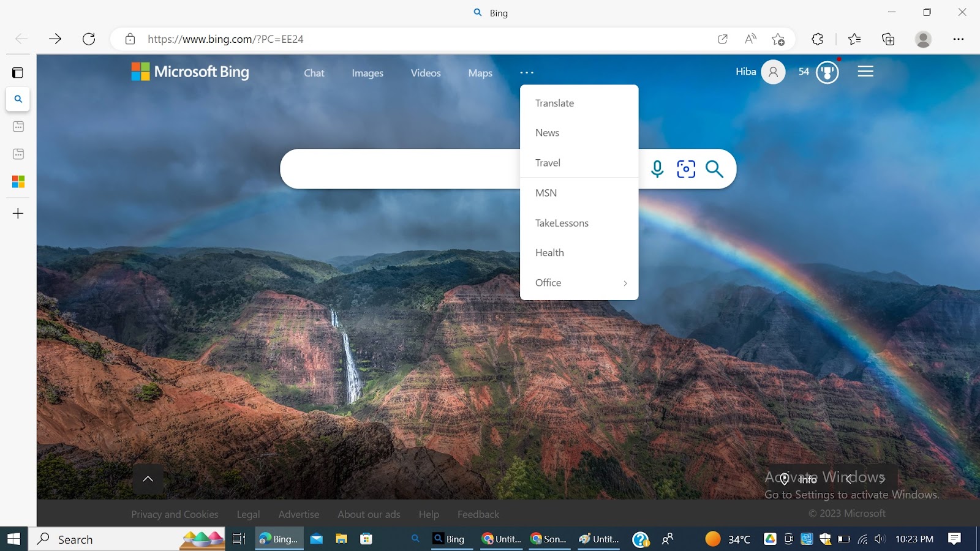This screenshot has height=551, width=980.
Task: Open the Chat link in Bing header
Action: click(x=314, y=73)
